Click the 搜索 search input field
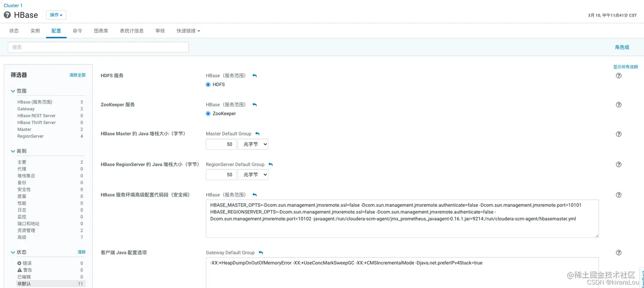Screen dimensions: 644x288 tap(98, 47)
